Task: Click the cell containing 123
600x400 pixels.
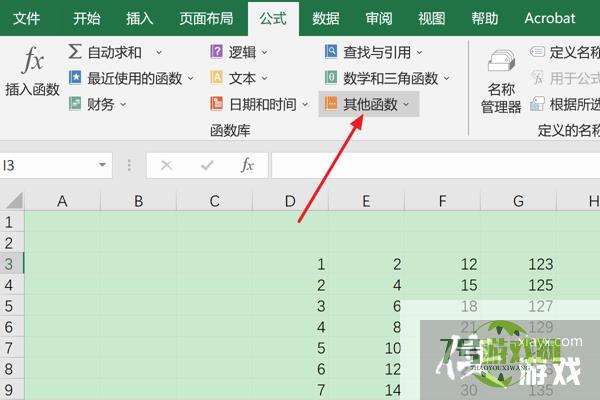Action: coord(518,264)
